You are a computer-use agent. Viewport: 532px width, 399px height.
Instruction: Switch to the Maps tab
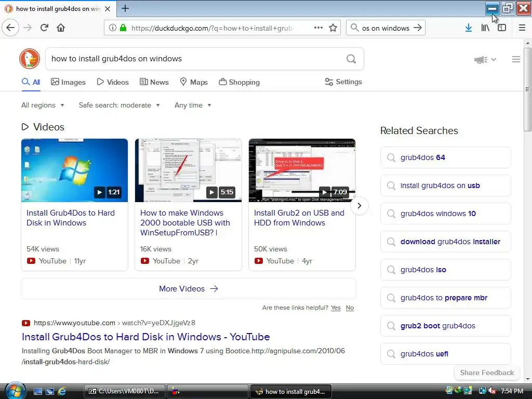tap(194, 82)
